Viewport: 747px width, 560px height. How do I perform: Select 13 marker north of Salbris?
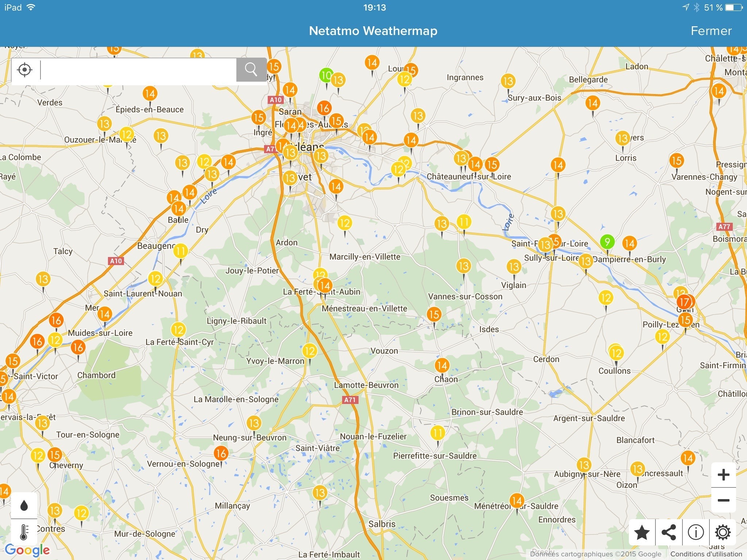click(320, 493)
